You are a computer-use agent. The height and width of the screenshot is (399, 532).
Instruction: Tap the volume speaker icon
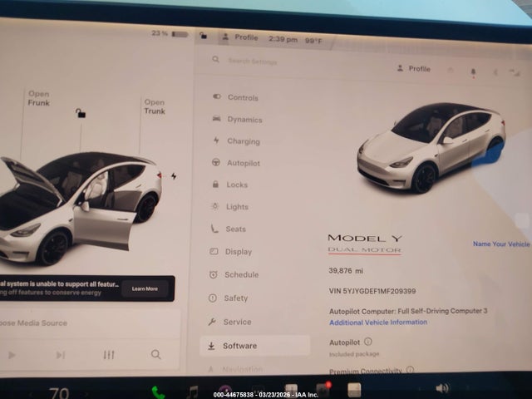tap(442, 388)
